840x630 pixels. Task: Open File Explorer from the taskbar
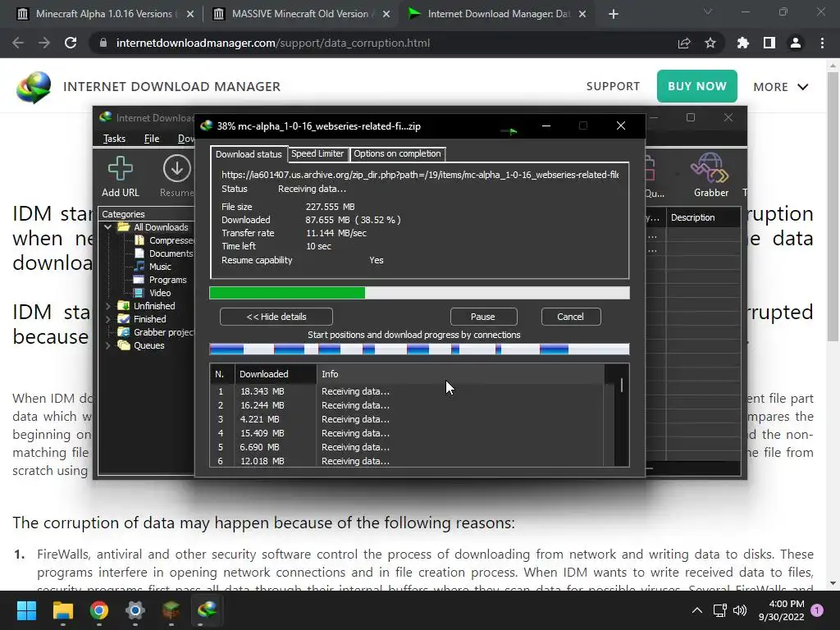pyautogui.click(x=62, y=610)
